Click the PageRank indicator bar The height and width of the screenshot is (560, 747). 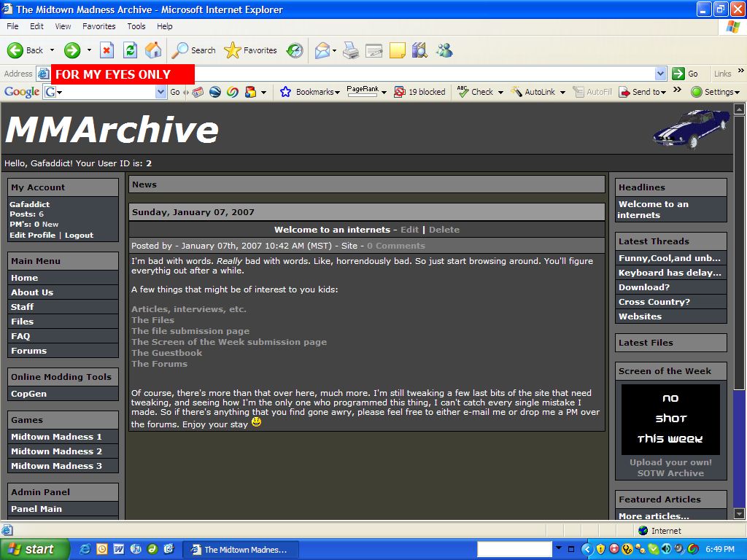click(x=363, y=94)
